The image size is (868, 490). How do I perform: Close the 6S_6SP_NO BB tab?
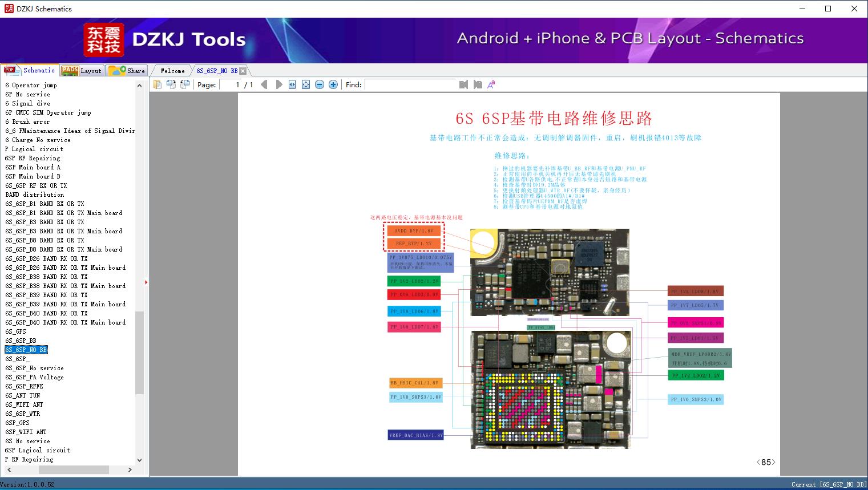tap(243, 71)
